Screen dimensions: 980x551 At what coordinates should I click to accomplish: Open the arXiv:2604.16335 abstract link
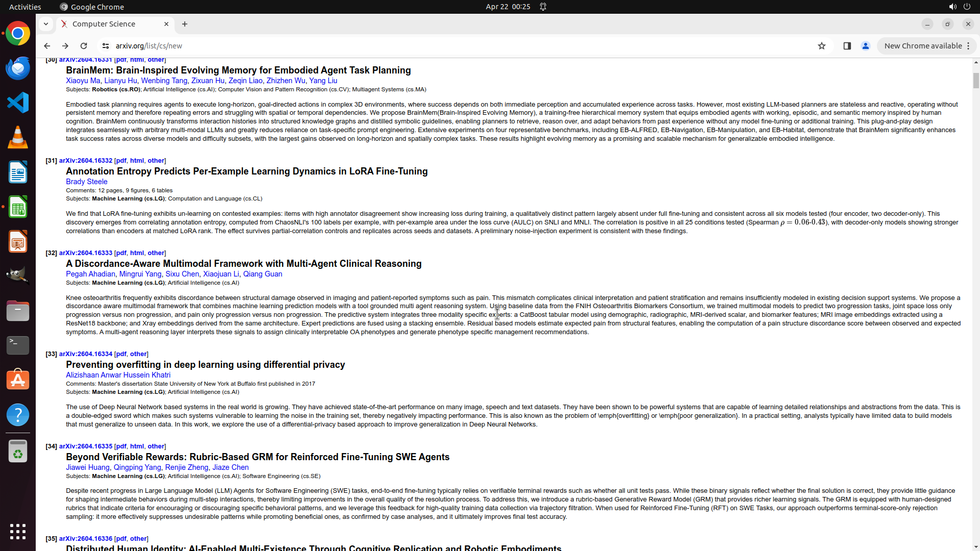(x=85, y=446)
